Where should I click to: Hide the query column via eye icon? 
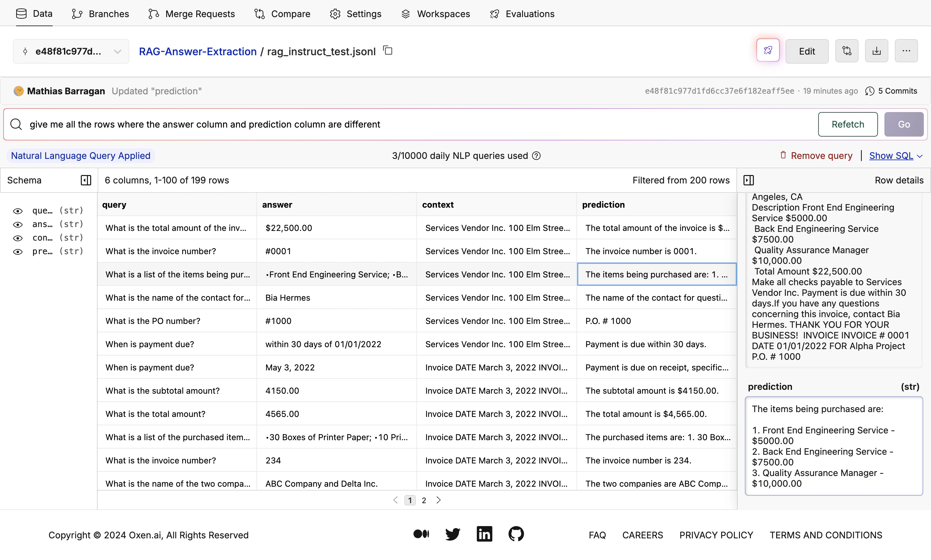18,211
